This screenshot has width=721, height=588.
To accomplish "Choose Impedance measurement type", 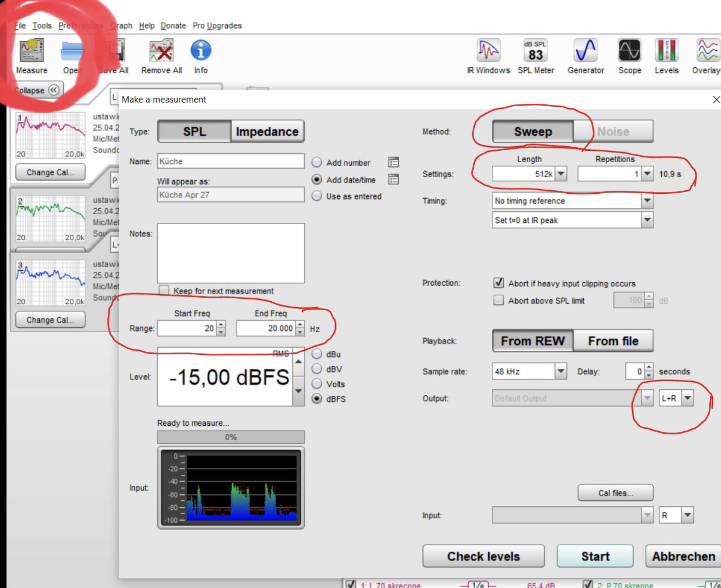I will [x=267, y=131].
